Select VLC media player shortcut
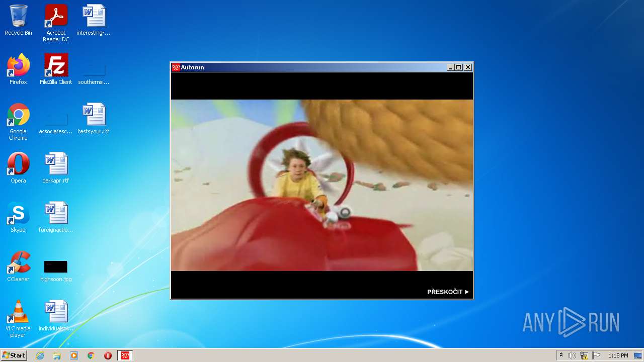Viewport: 644px width, 362px height. point(18,319)
